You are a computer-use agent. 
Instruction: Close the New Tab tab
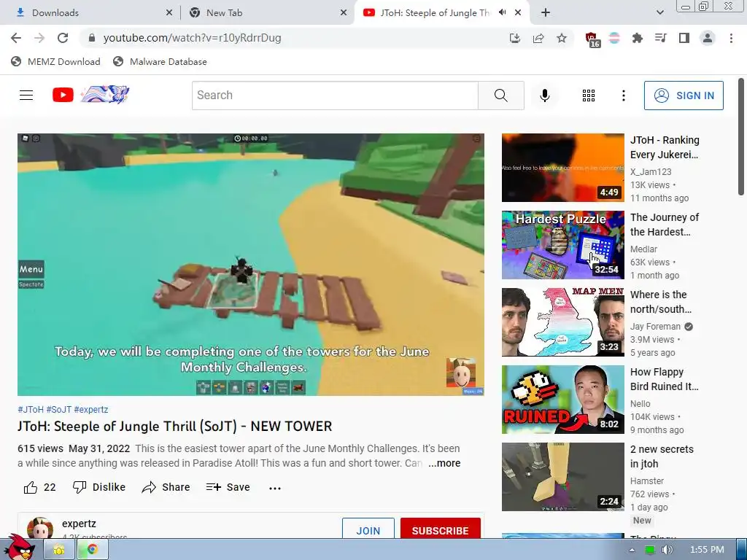tap(344, 13)
